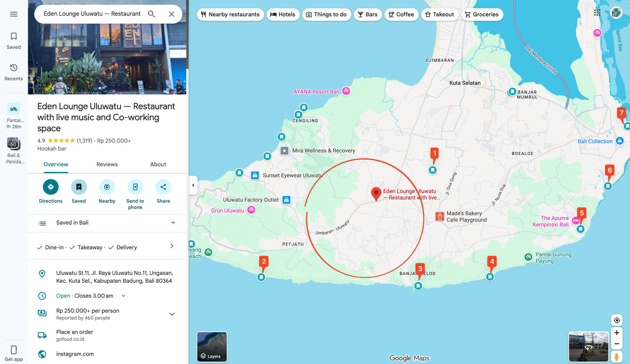The height and width of the screenshot is (364, 630).
Task: Open the Google apps grid
Action: pyautogui.click(x=597, y=13)
